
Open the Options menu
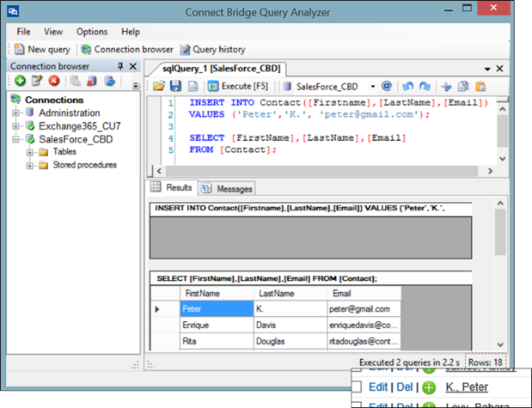coord(92,32)
